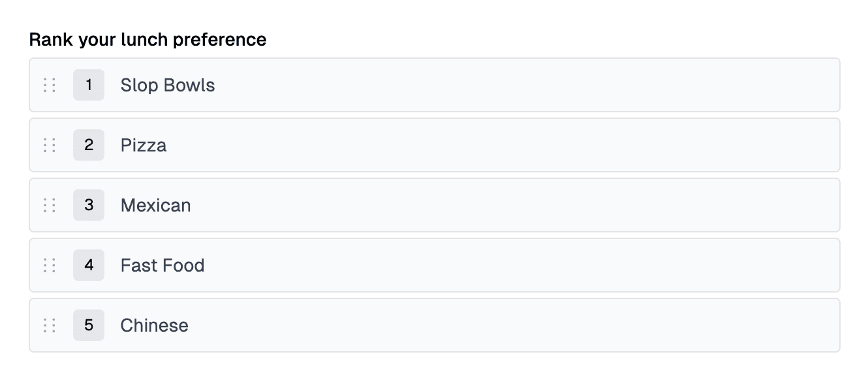This screenshot has height=380, width=868.
Task: Click the Mexican label text
Action: [x=155, y=205]
